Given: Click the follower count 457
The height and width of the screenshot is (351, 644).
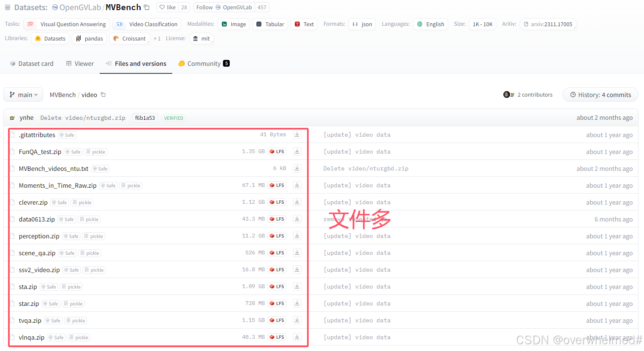Looking at the screenshot, I should point(262,7).
